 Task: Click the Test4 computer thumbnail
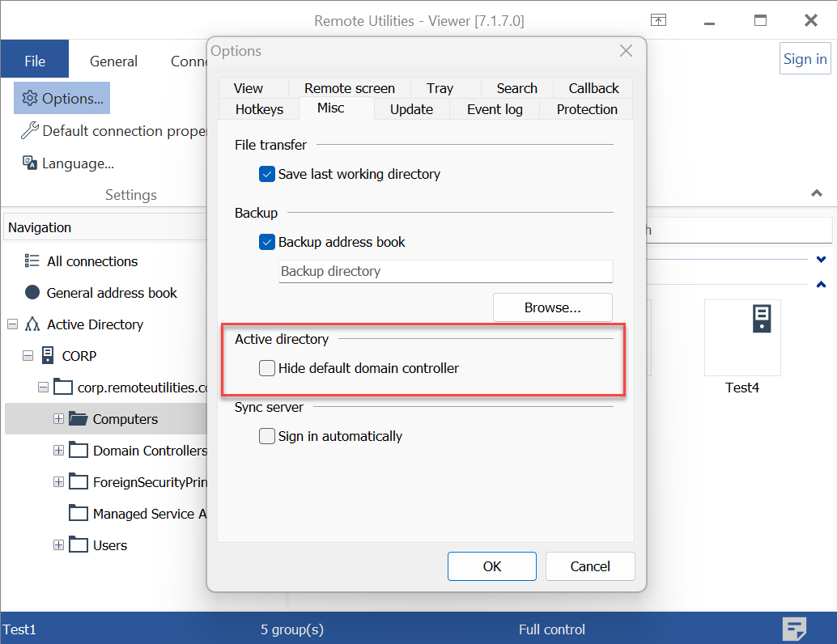(x=742, y=337)
